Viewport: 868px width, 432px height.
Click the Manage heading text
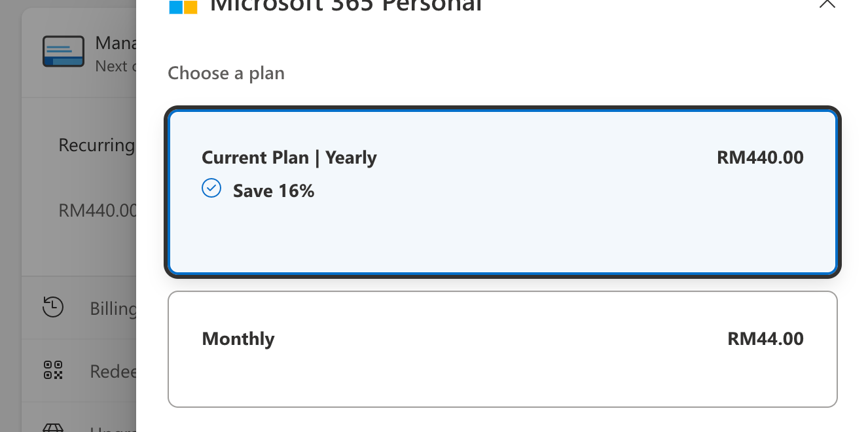115,43
